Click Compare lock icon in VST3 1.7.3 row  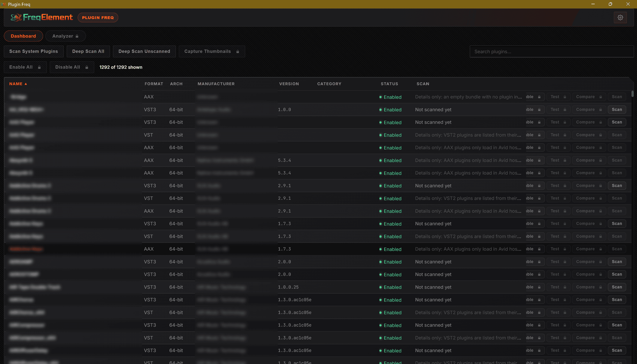tap(600, 224)
